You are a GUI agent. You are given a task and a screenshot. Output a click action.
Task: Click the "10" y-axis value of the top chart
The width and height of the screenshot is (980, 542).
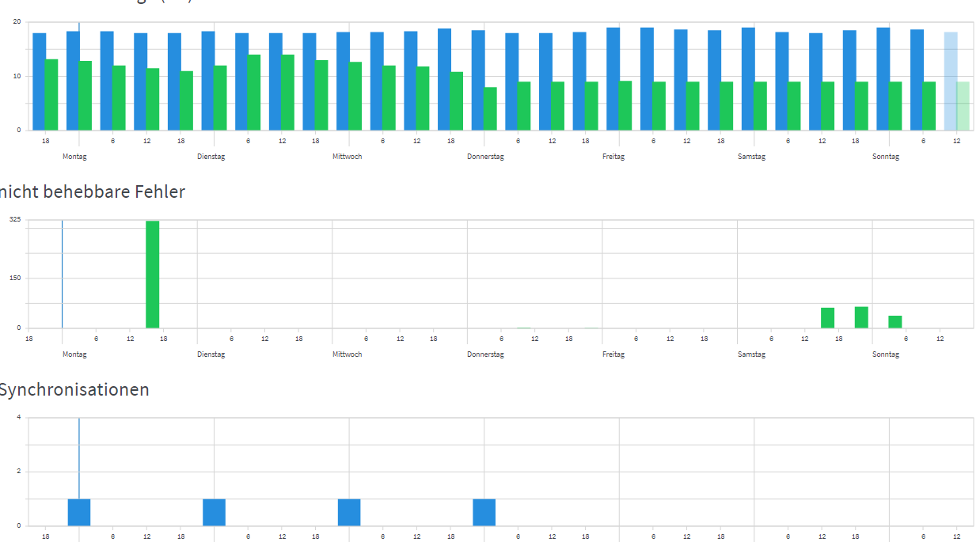(x=17, y=76)
